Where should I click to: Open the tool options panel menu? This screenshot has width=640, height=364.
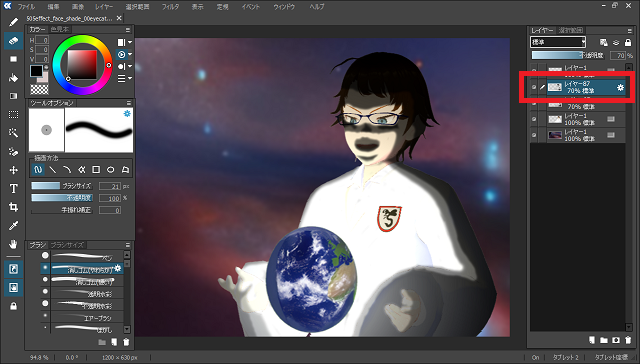[x=129, y=103]
